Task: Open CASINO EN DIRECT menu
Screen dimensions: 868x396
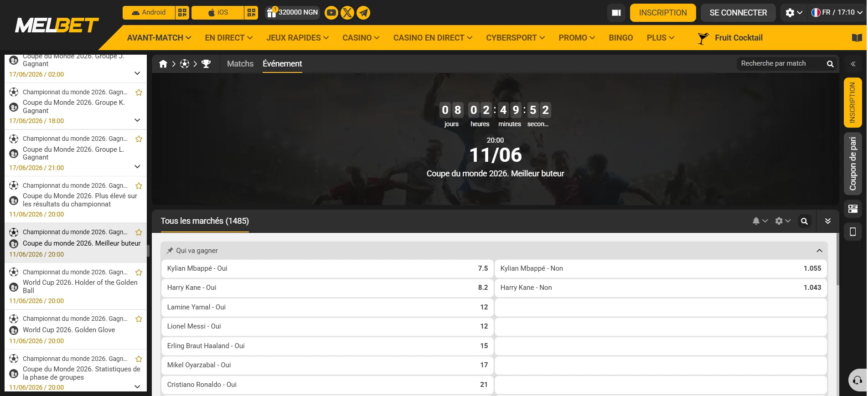Action: (433, 38)
